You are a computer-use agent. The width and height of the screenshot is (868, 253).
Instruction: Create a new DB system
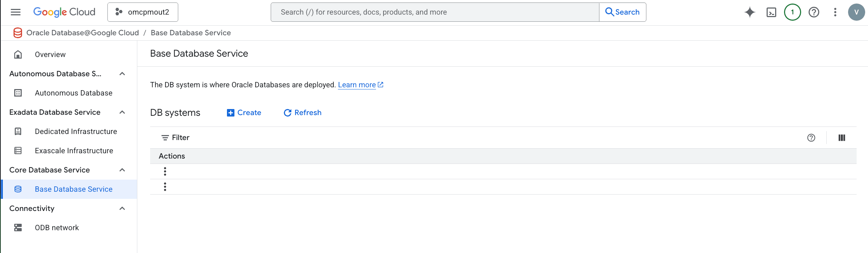tap(244, 113)
